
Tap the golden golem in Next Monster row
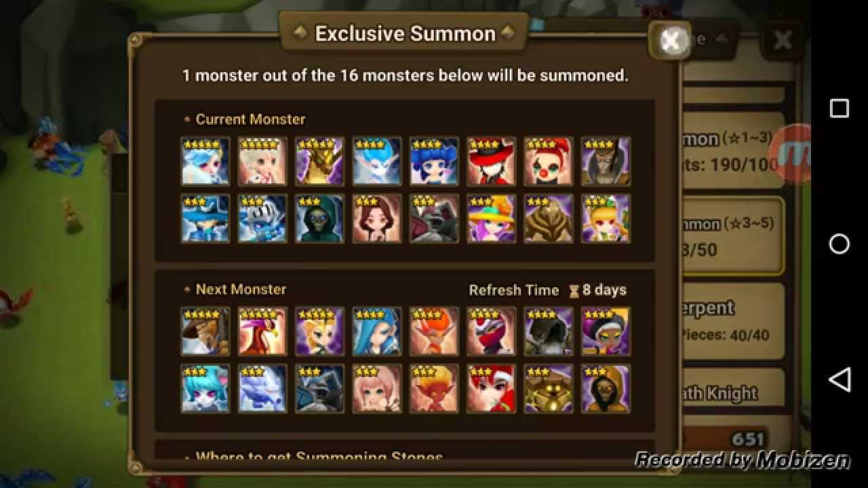548,388
